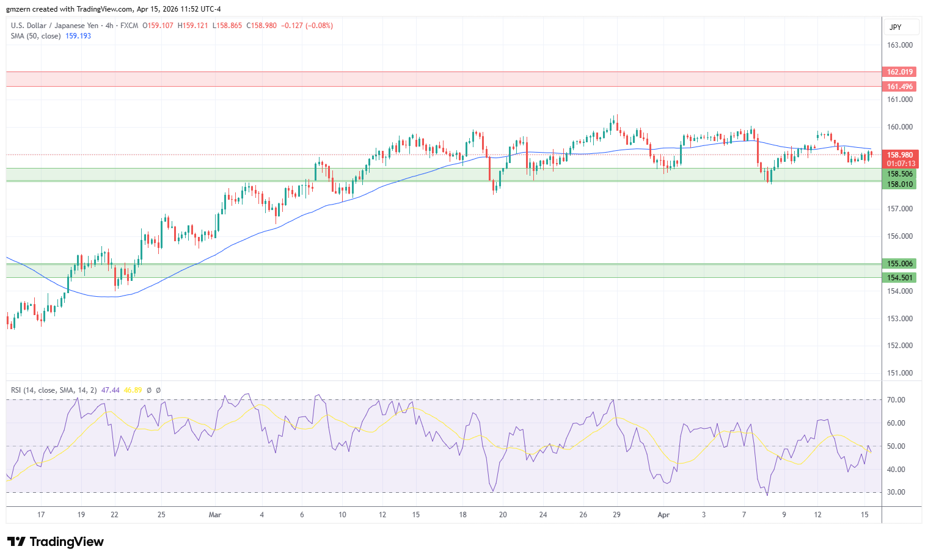The width and height of the screenshot is (928, 560).
Task: Click the 151.000 price axis tick
Action: 900,373
